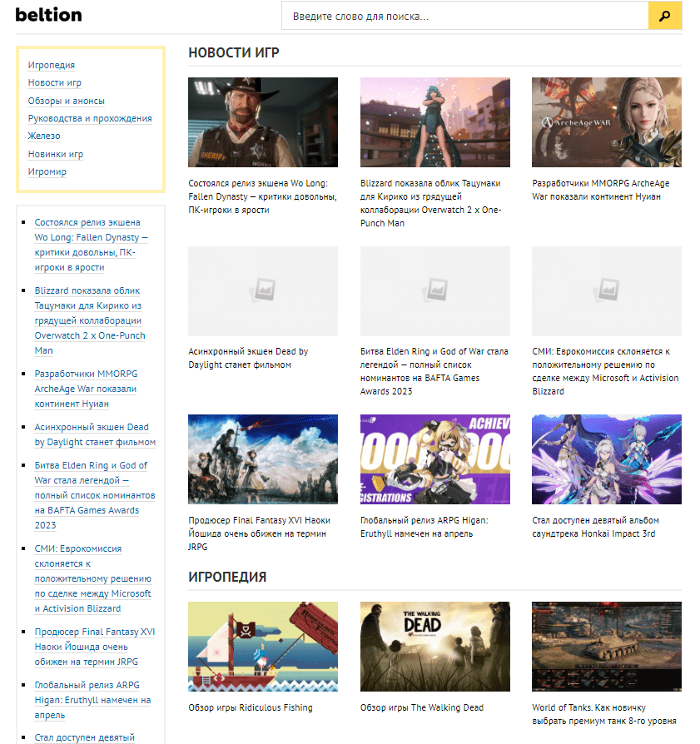Open sidebar link about Blizzard Тацумаки for Кирико
The height and width of the screenshot is (744, 700).
click(90, 320)
